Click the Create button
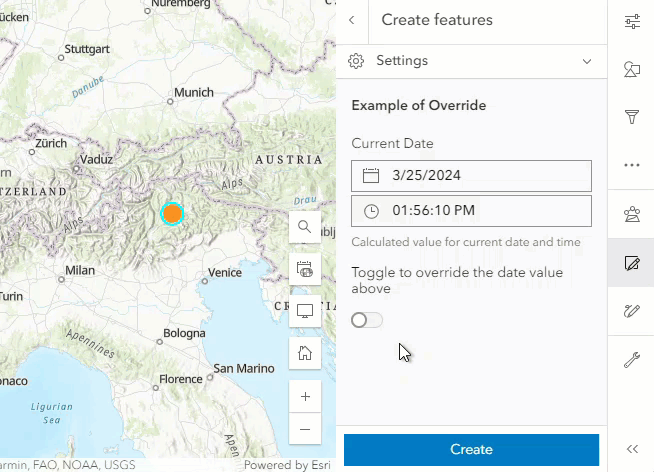654x472 pixels. pyautogui.click(x=471, y=450)
